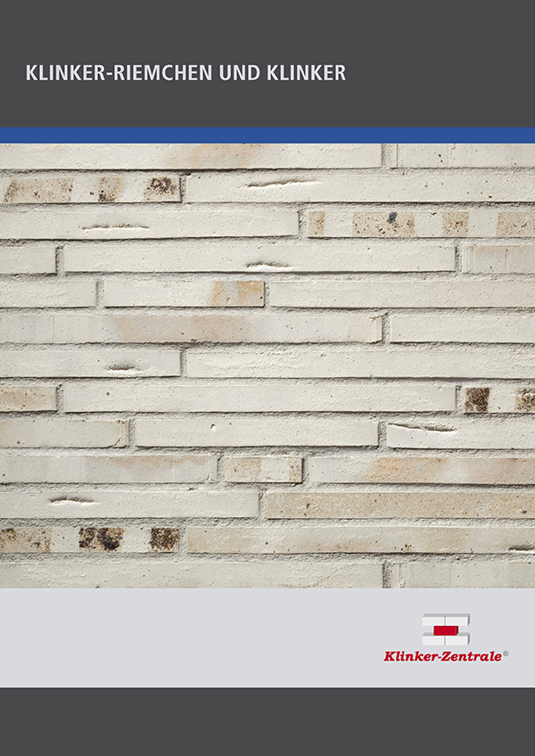Viewport: 535px width, 756px height.
Task: Click the title 'KLINKER-RIEMCHEN UND KLINKER'
Action: coord(185,72)
